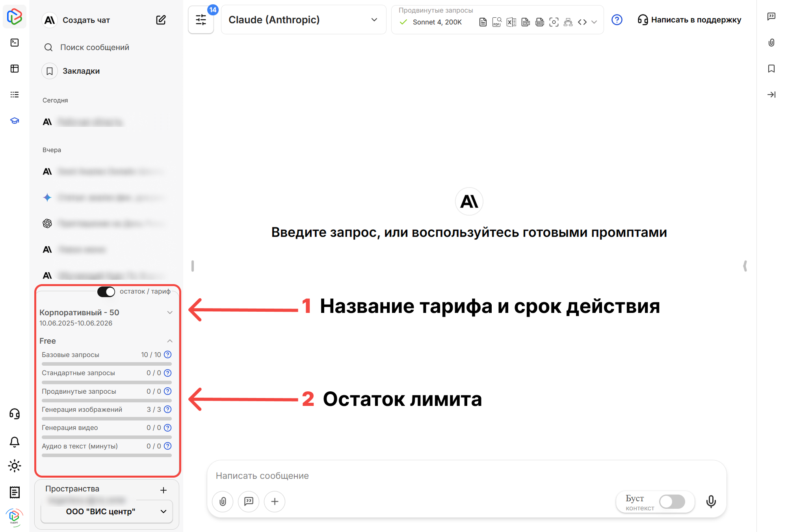Start voice input with microphone icon
Image resolution: width=786 pixels, height=532 pixels.
tap(711, 501)
